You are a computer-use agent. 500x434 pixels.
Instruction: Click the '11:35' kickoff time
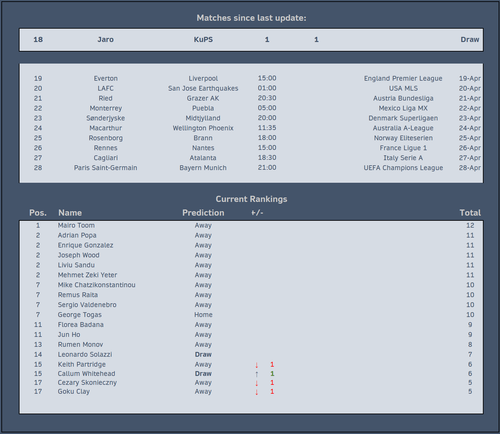pyautogui.click(x=267, y=128)
